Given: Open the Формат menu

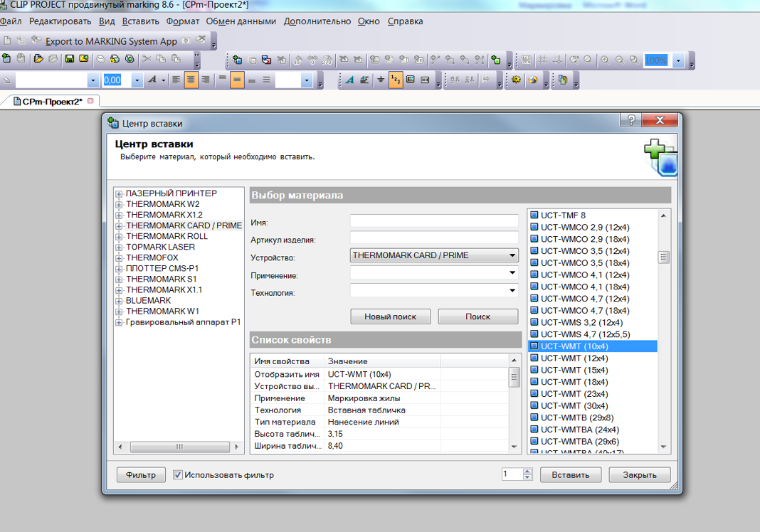Looking at the screenshot, I should [x=183, y=21].
